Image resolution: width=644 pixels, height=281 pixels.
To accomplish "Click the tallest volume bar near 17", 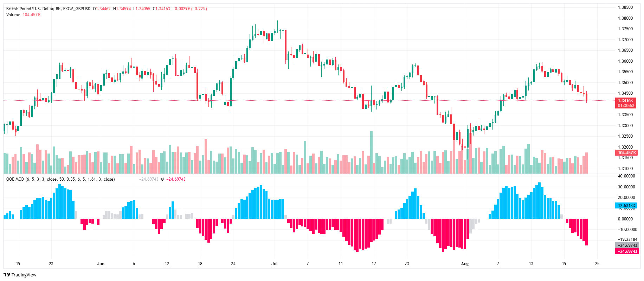I will click(x=371, y=152).
